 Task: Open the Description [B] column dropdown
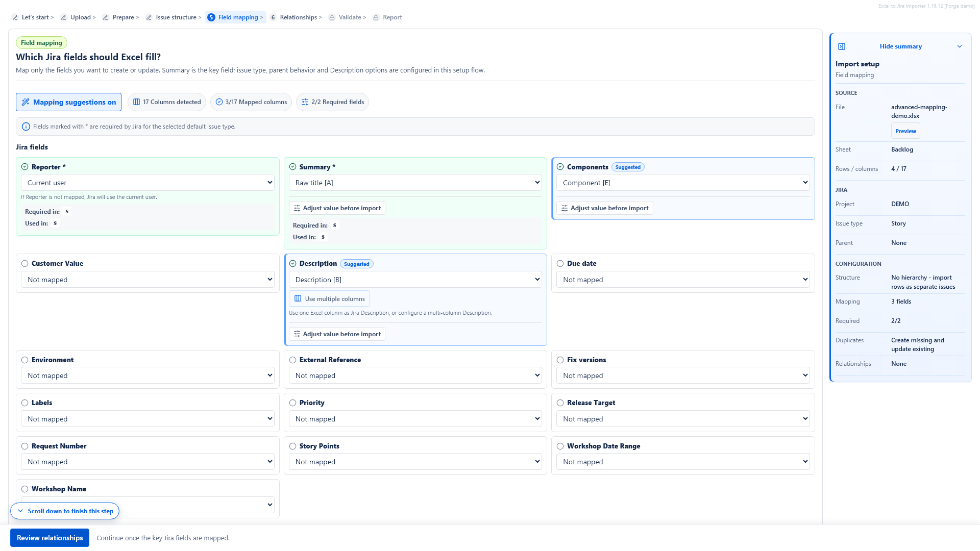(415, 280)
